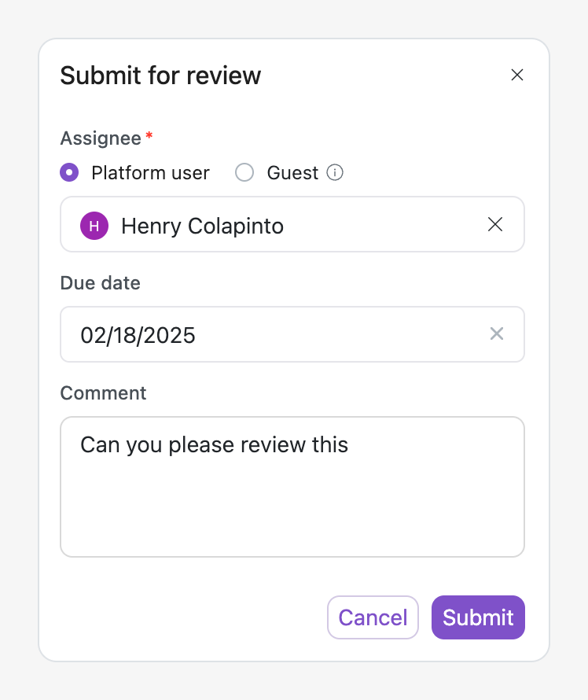The height and width of the screenshot is (700, 588).
Task: Select the Platform user radio button
Action: click(70, 172)
